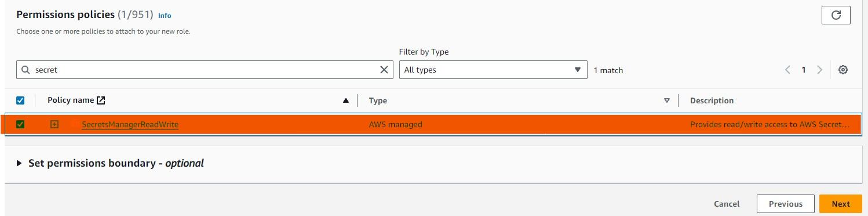
Task: Click the search magnifier icon
Action: click(25, 70)
